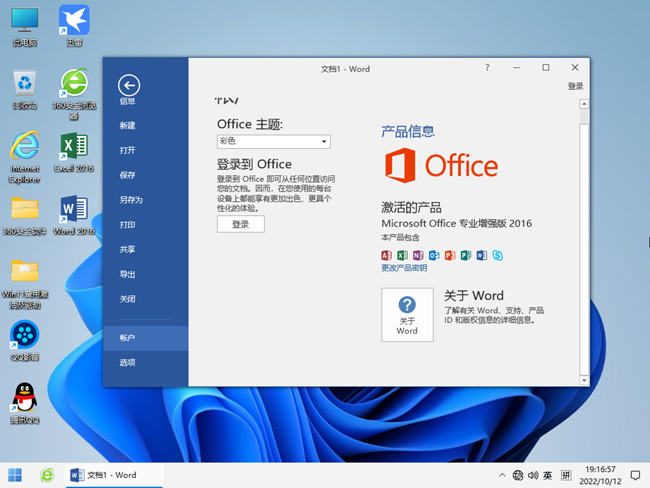Click the Microsoft Office 专业增强版 2016 text

point(456,223)
